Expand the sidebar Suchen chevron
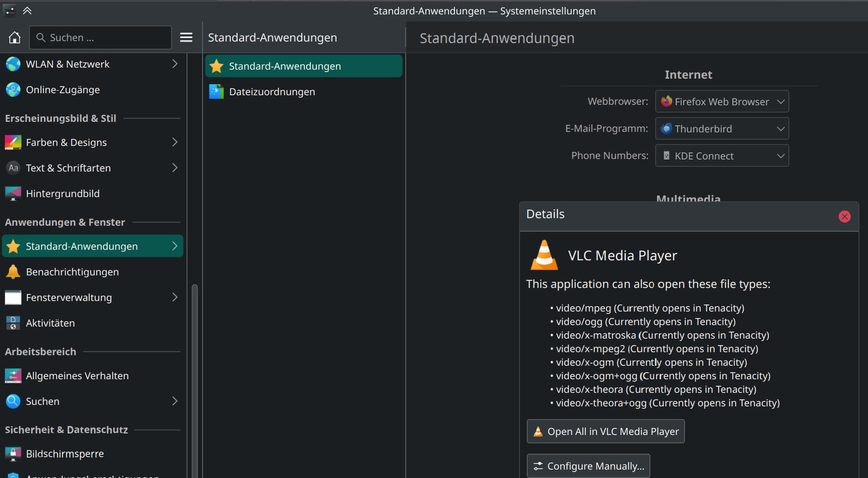 [175, 401]
